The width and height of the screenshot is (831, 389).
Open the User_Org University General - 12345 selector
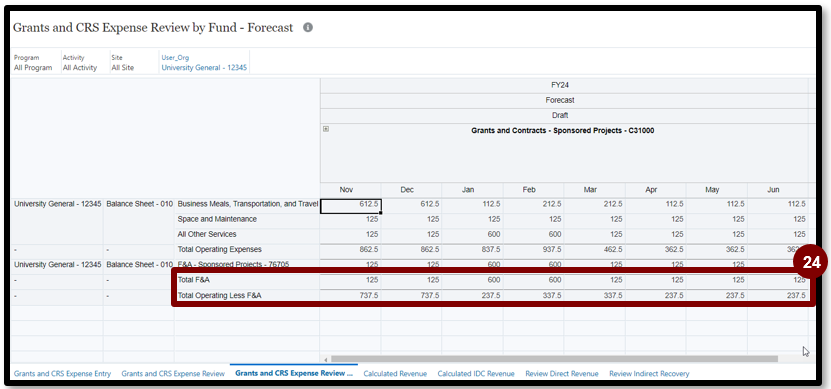tap(204, 63)
